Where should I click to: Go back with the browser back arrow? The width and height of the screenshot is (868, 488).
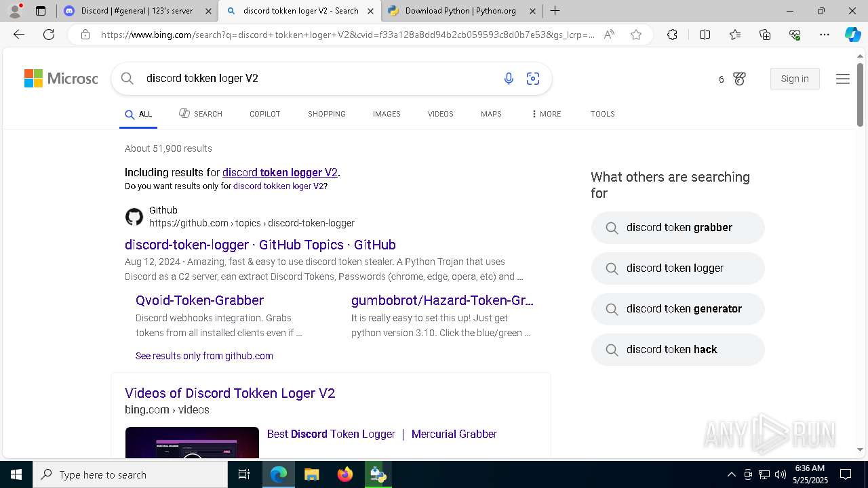click(19, 35)
